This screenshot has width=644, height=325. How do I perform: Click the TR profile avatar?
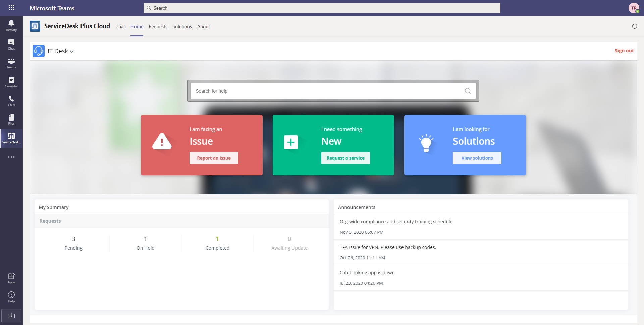coord(634,8)
